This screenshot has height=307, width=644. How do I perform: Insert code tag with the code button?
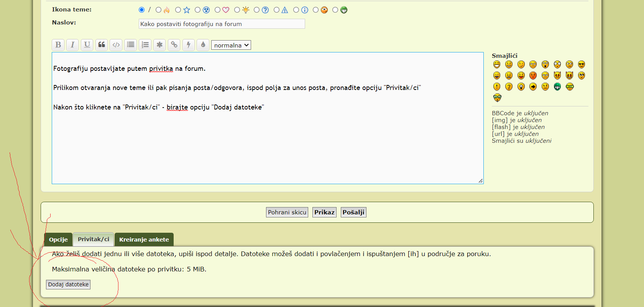tap(116, 45)
